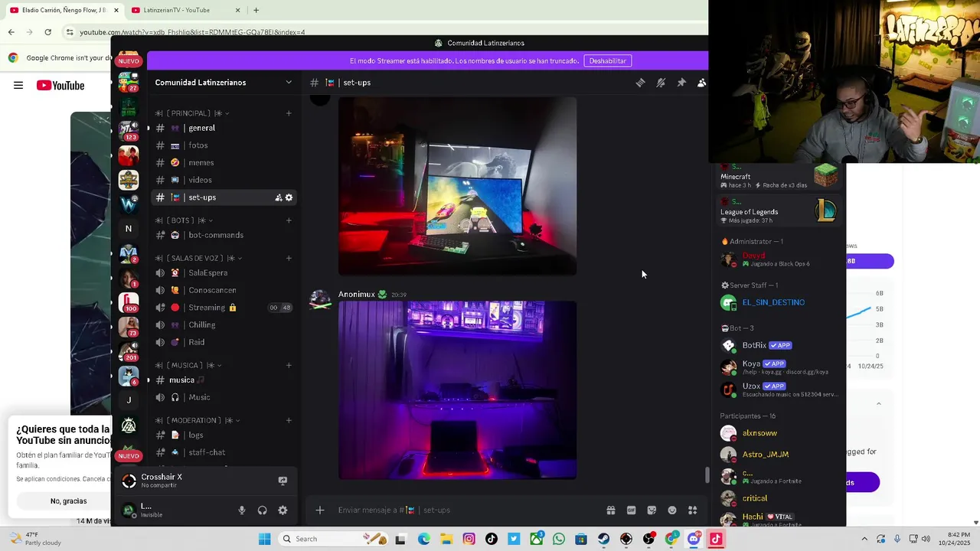The width and height of the screenshot is (980, 551).
Task: Open YouTube home logo
Action: click(x=60, y=86)
